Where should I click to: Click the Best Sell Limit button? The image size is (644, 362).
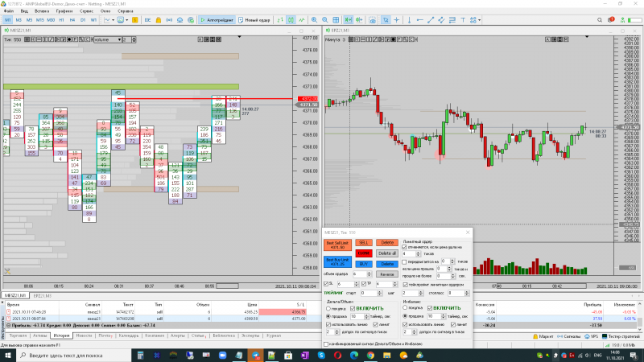pyautogui.click(x=337, y=245)
